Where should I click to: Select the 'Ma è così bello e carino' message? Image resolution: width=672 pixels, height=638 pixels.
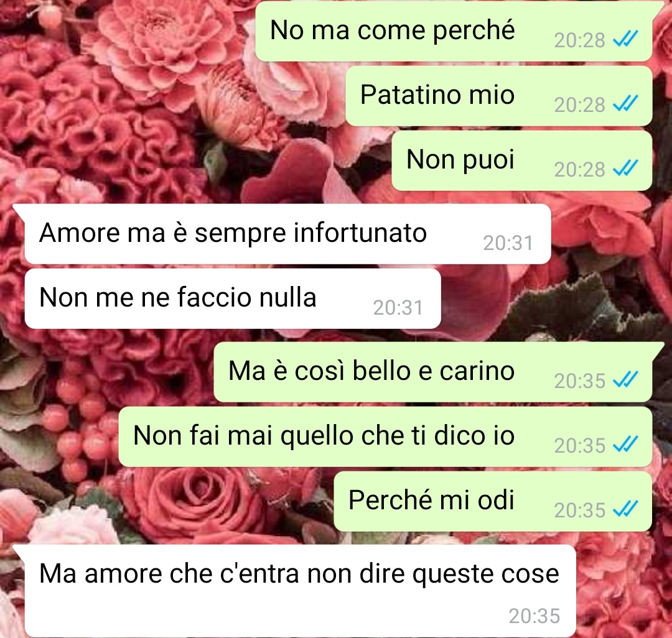(433, 372)
